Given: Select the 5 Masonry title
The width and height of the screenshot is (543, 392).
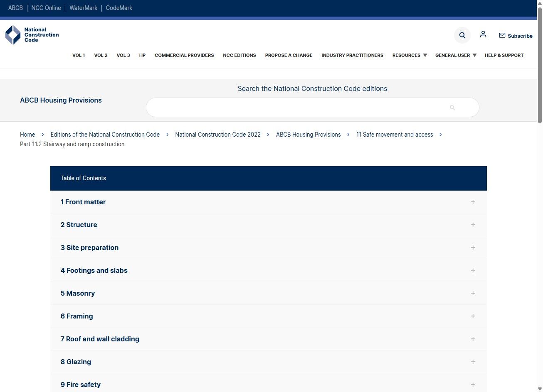Looking at the screenshot, I should 78,293.
